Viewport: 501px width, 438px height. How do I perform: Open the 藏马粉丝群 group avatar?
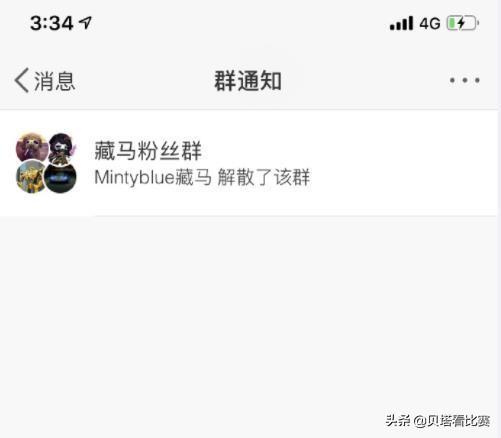click(x=46, y=163)
